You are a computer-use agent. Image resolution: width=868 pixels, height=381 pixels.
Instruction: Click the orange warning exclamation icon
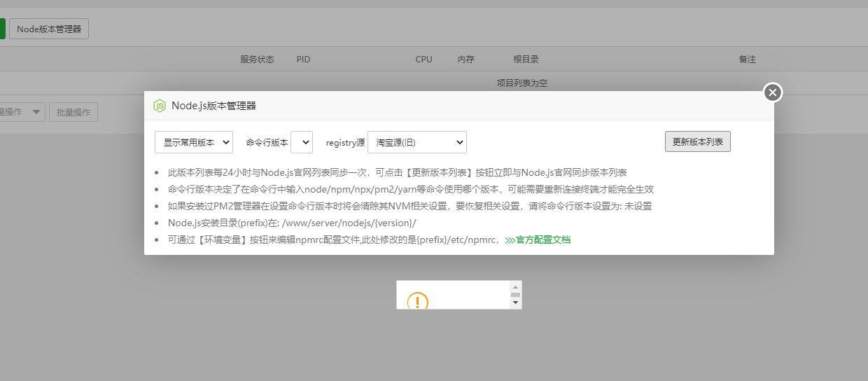(x=417, y=302)
